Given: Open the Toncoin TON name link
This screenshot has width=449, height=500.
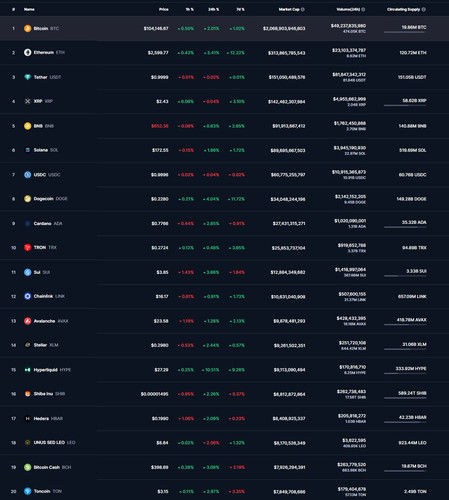Looking at the screenshot, I should point(48,491).
